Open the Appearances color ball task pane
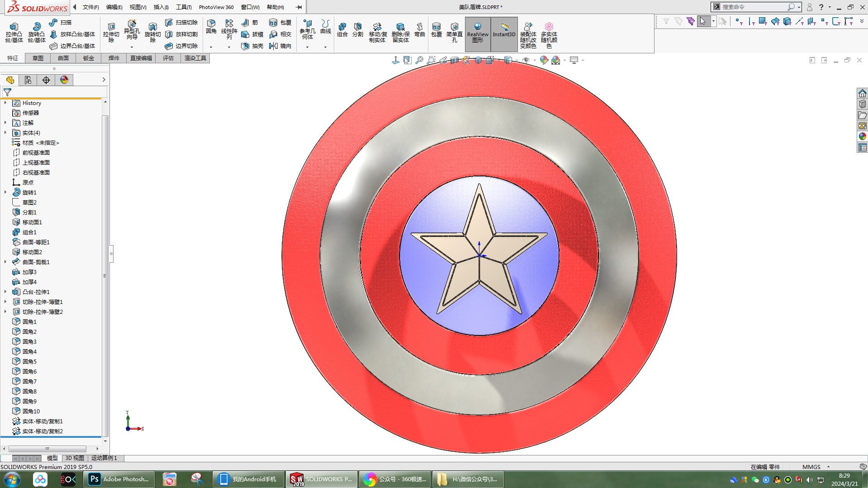 [863, 136]
